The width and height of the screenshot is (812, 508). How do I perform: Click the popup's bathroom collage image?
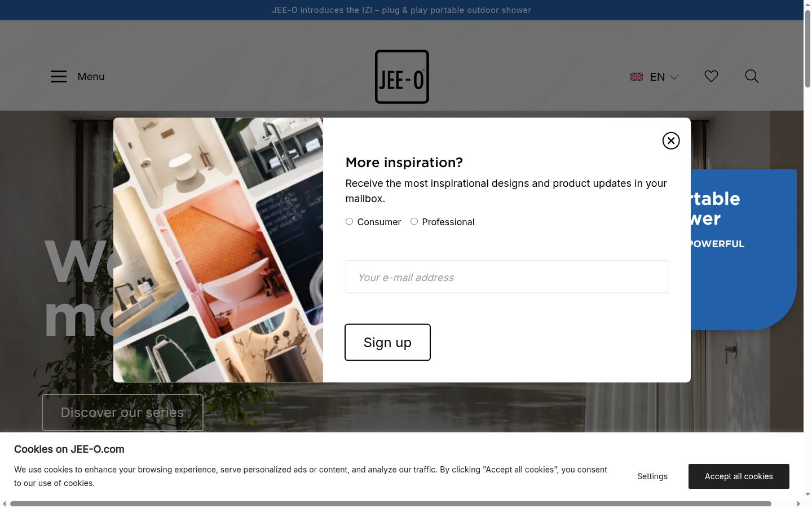(x=218, y=250)
